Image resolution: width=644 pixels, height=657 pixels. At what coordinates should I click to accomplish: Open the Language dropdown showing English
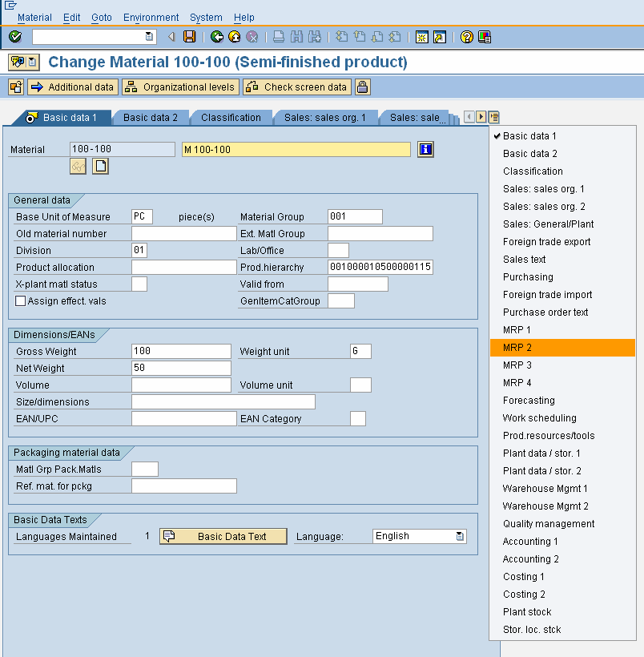pos(460,537)
